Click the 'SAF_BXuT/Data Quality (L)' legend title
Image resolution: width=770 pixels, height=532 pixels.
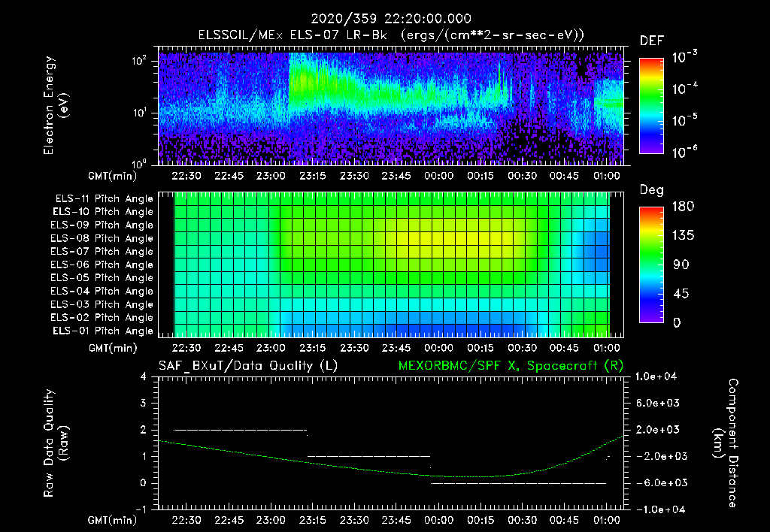pos(248,366)
